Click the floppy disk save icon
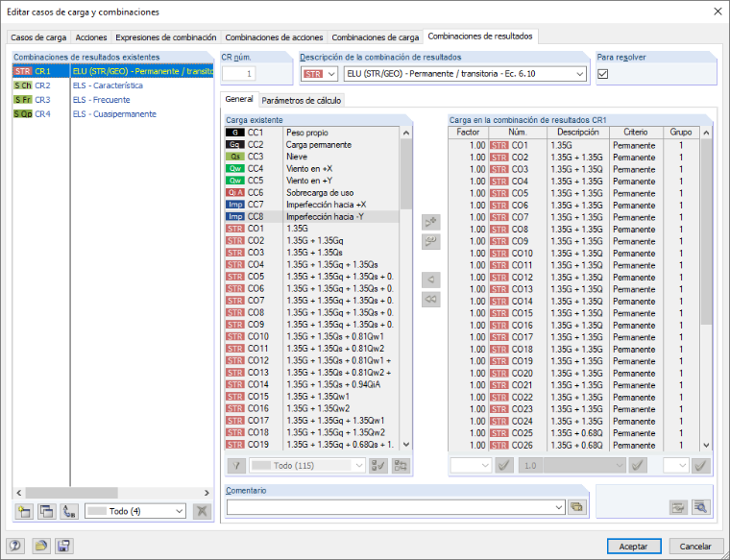 (64, 546)
